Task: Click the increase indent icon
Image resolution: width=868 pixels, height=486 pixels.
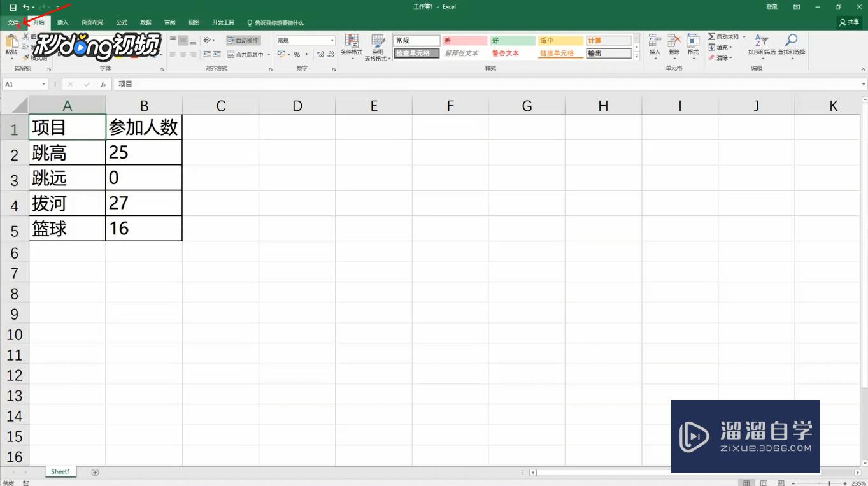Action: (x=217, y=55)
